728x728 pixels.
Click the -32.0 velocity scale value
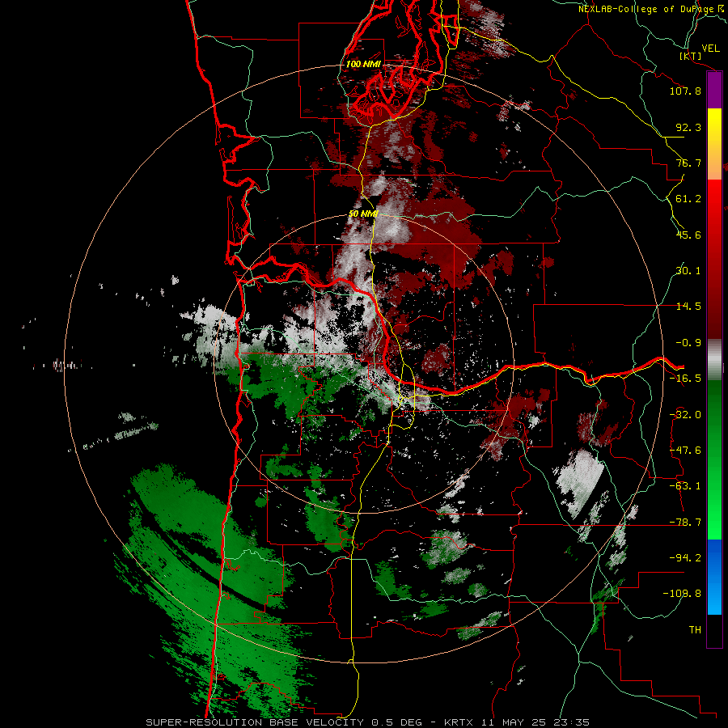(685, 415)
